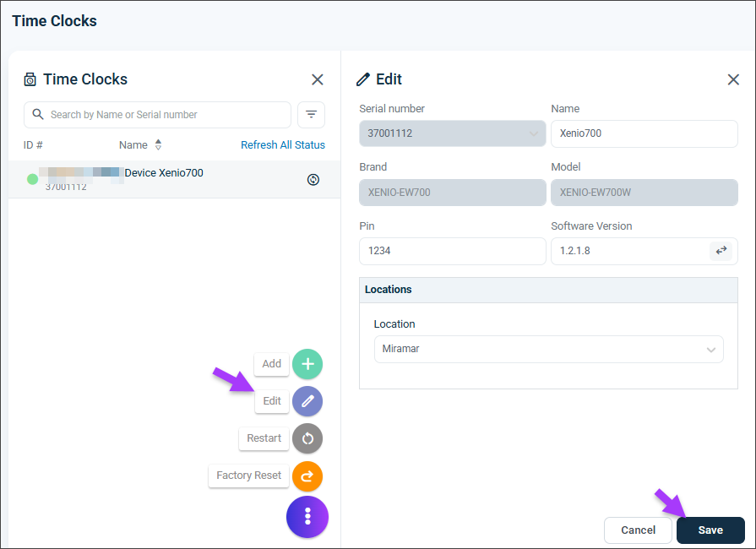Image resolution: width=756 pixels, height=549 pixels.
Task: Click the clock icon beside Time Clocks title
Action: pos(30,79)
